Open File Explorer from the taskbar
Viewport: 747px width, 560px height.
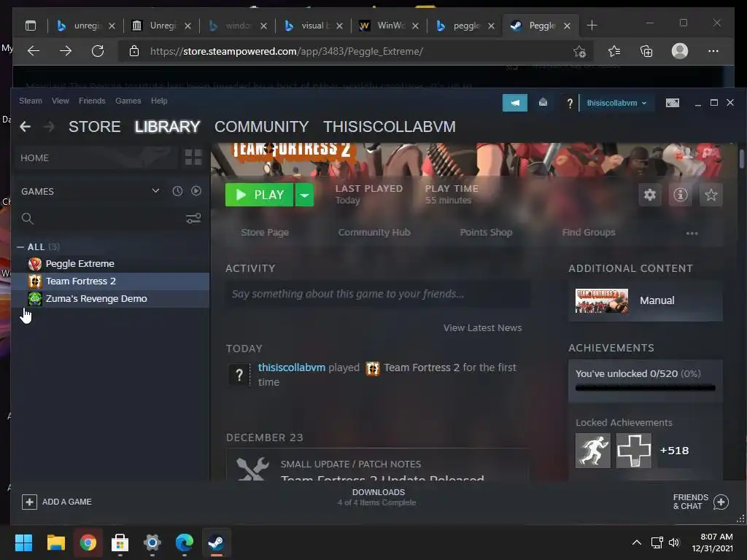tap(55, 542)
